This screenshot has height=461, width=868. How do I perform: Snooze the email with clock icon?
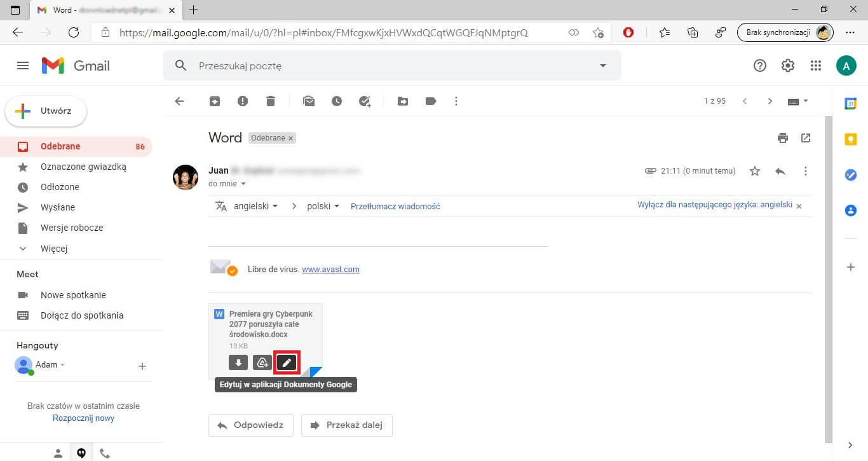337,101
